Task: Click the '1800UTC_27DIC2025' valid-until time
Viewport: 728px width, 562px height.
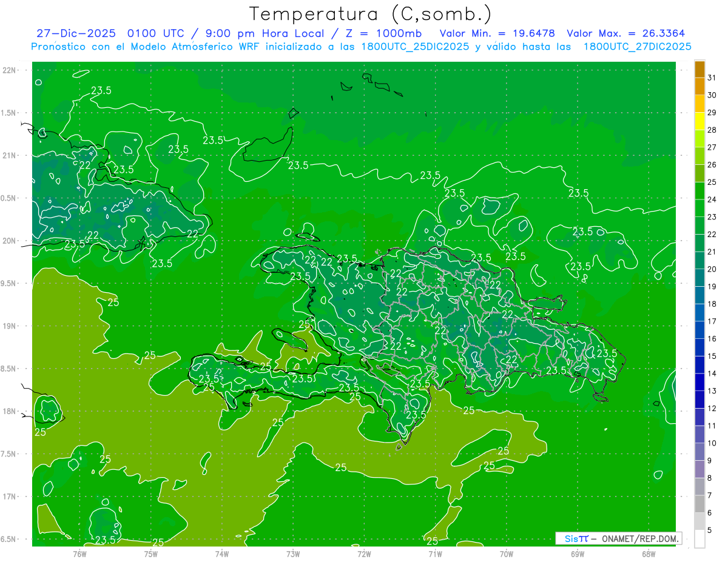Action: point(637,47)
